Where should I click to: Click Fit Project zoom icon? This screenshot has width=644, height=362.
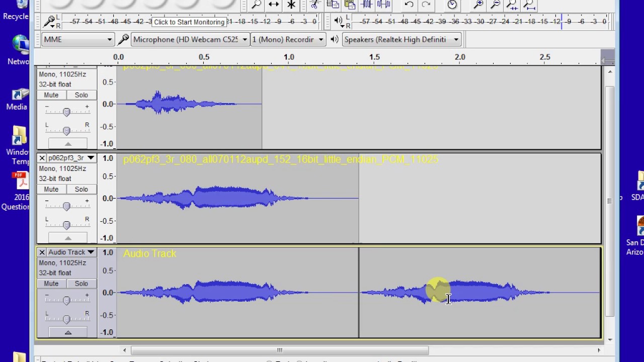(x=529, y=5)
